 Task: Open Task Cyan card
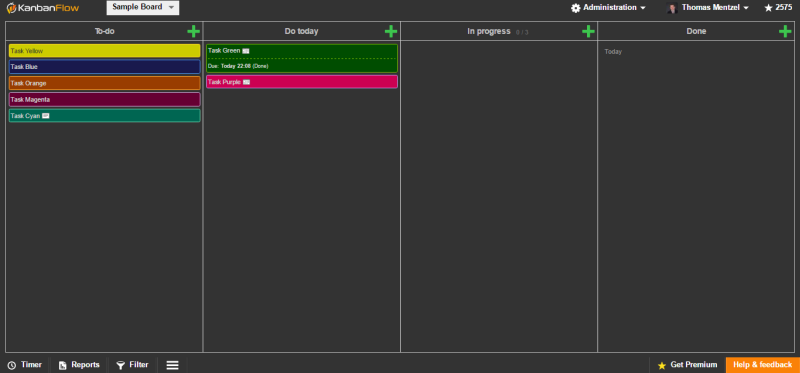(x=105, y=116)
